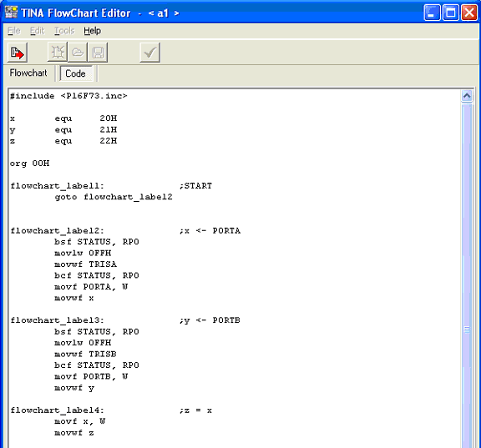Switch to the Flowchart tab
The width and height of the screenshot is (481, 448).
(x=28, y=73)
